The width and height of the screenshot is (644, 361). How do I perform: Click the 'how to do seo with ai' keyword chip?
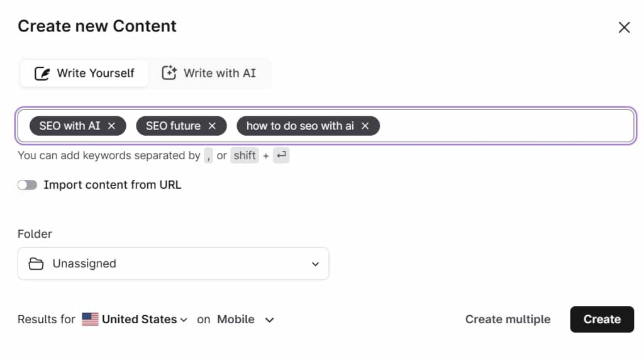[299, 126]
